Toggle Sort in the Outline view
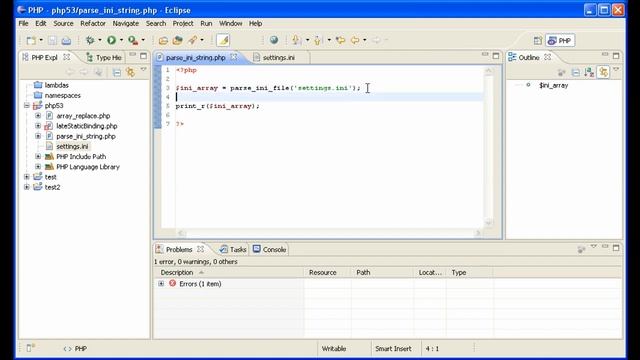This screenshot has height=360, width=640. [589, 73]
